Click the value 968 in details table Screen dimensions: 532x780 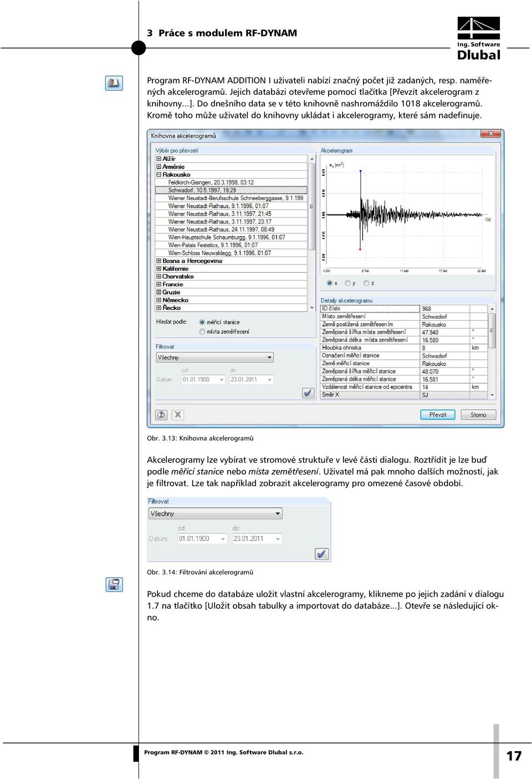(x=426, y=309)
